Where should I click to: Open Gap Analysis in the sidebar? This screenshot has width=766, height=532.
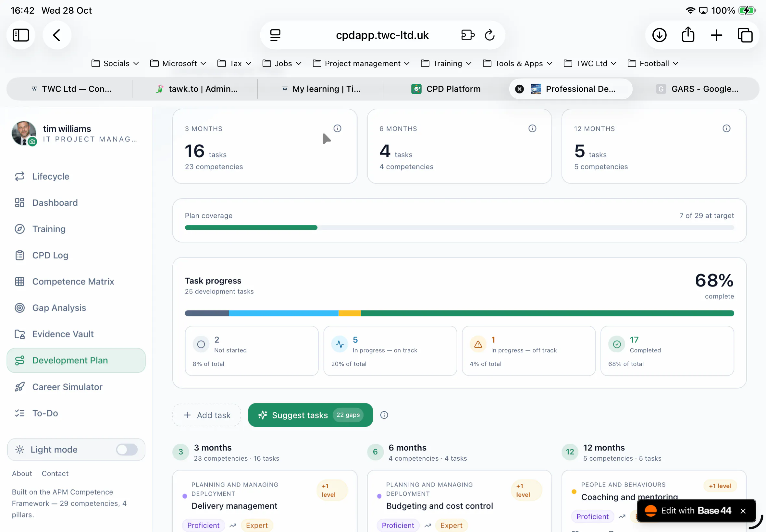point(76,308)
